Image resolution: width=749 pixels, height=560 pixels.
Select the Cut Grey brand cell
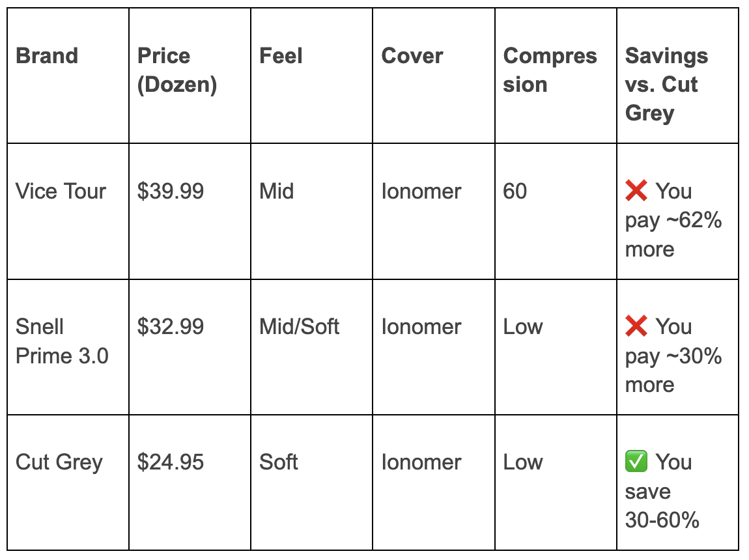click(68, 483)
